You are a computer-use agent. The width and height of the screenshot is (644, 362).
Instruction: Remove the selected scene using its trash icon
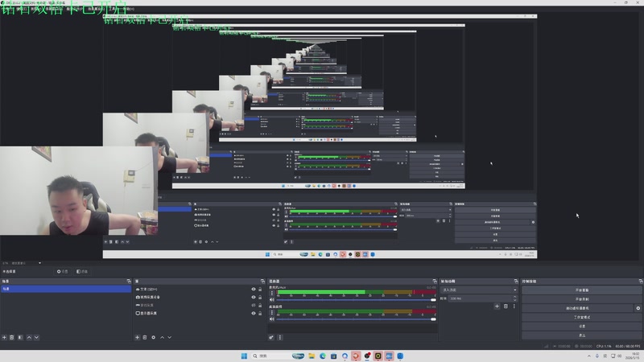click(x=12, y=337)
